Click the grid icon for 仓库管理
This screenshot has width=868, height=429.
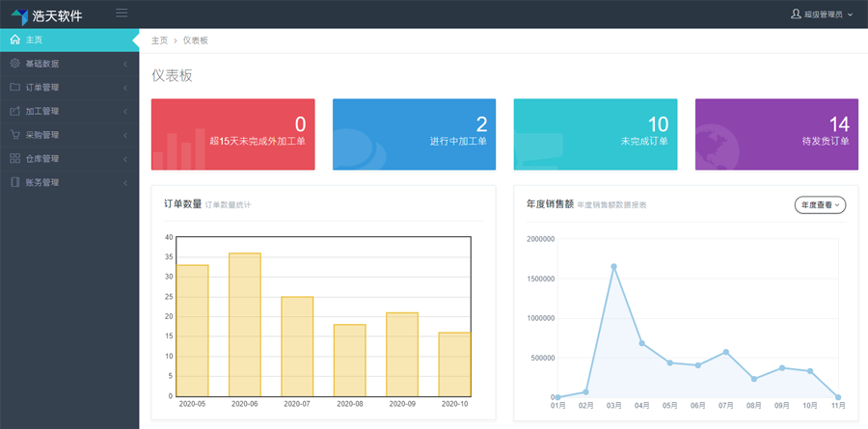tap(14, 158)
